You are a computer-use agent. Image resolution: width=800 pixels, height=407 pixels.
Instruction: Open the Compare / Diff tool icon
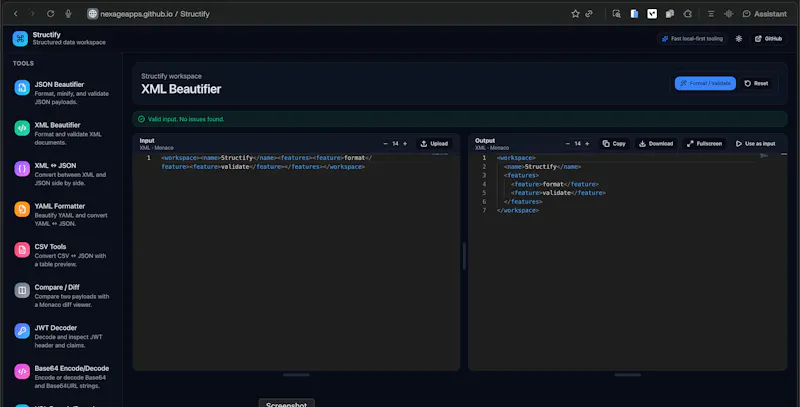pos(22,290)
